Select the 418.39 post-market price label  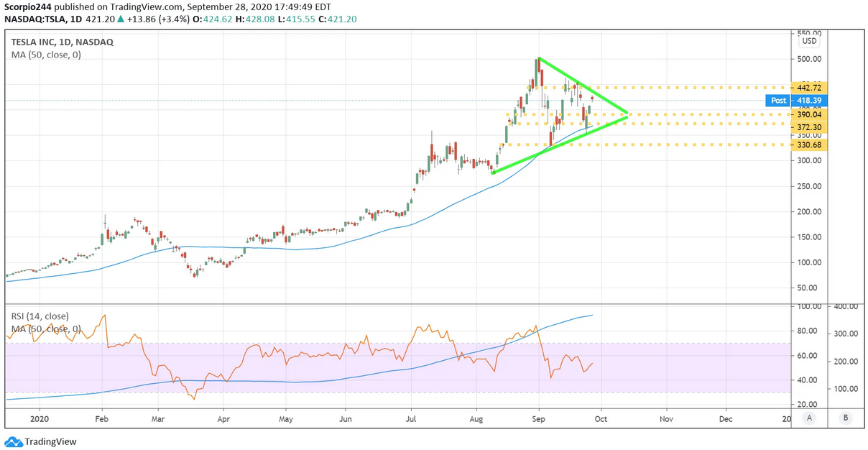pos(811,101)
